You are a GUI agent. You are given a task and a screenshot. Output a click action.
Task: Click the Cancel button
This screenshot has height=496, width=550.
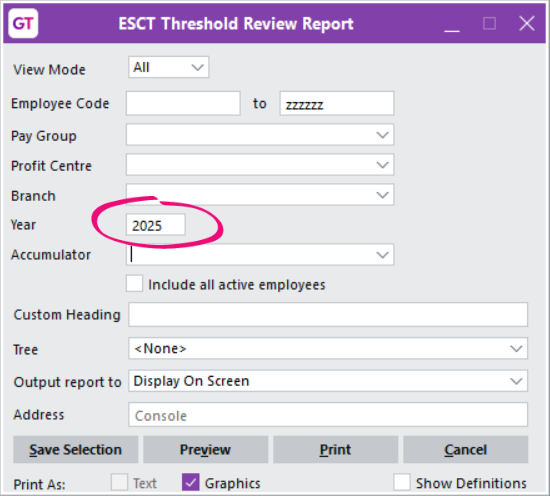coord(465,450)
